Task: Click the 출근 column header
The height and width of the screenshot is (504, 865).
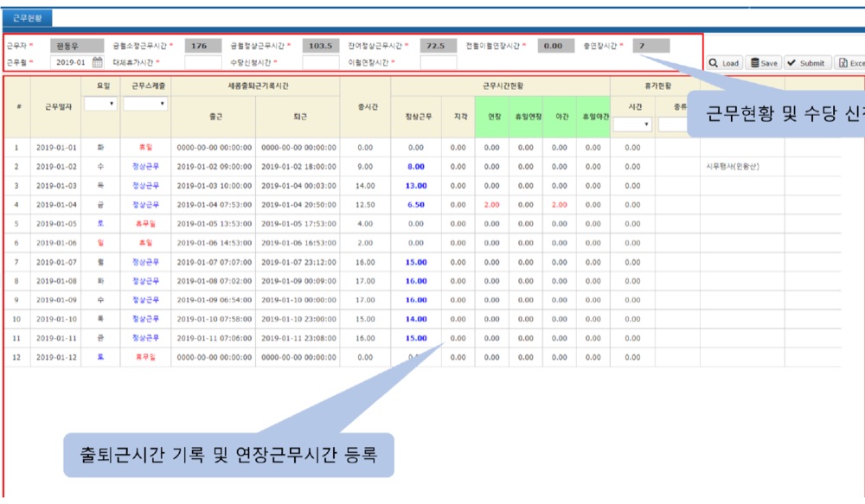Action: pos(214,117)
